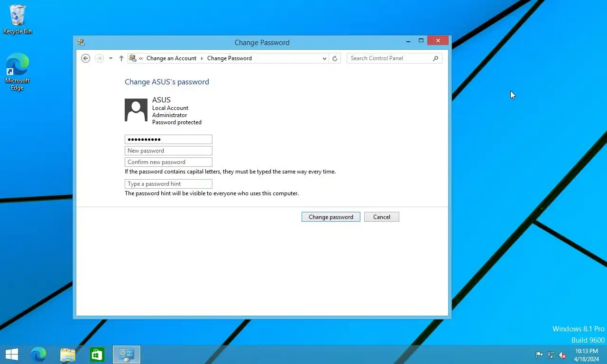Open the address bar history dropdown
The width and height of the screenshot is (607, 364).
[324, 58]
